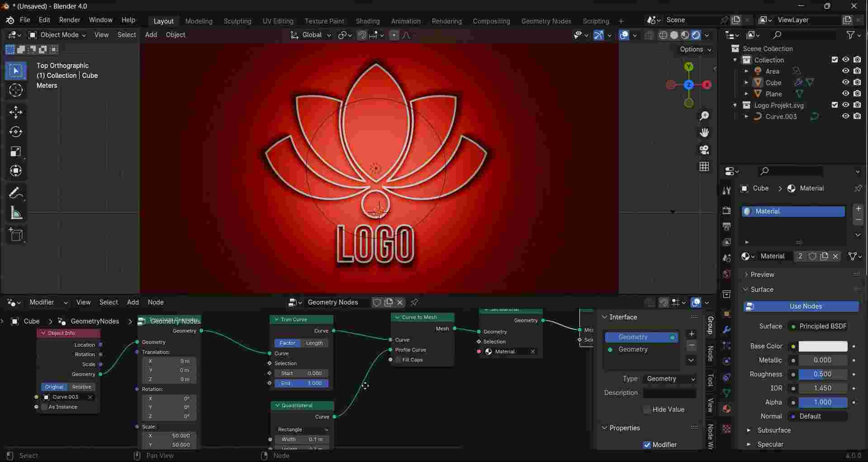Pin the Geometry Nodes node tree

414,302
